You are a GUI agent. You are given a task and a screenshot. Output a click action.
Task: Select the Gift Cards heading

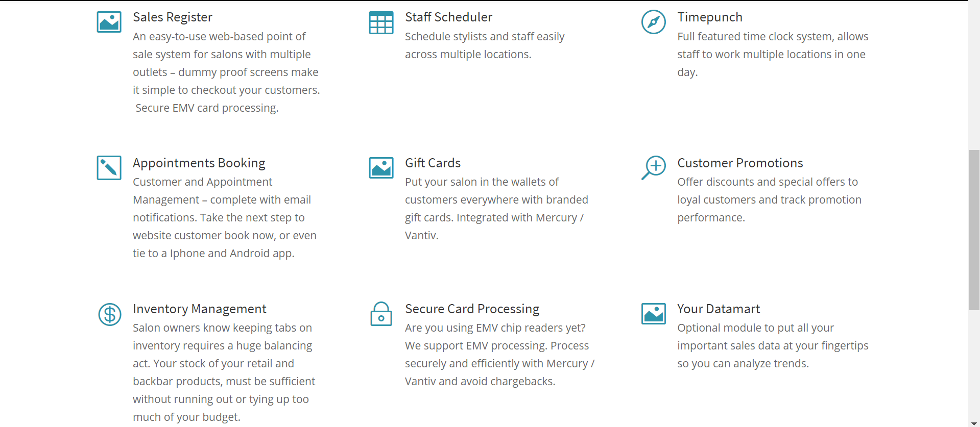click(433, 163)
